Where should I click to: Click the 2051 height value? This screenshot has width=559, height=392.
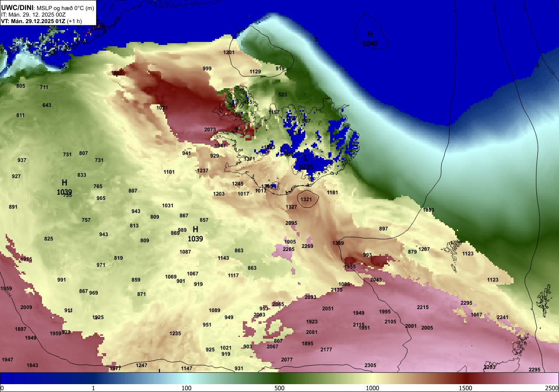[328, 309]
